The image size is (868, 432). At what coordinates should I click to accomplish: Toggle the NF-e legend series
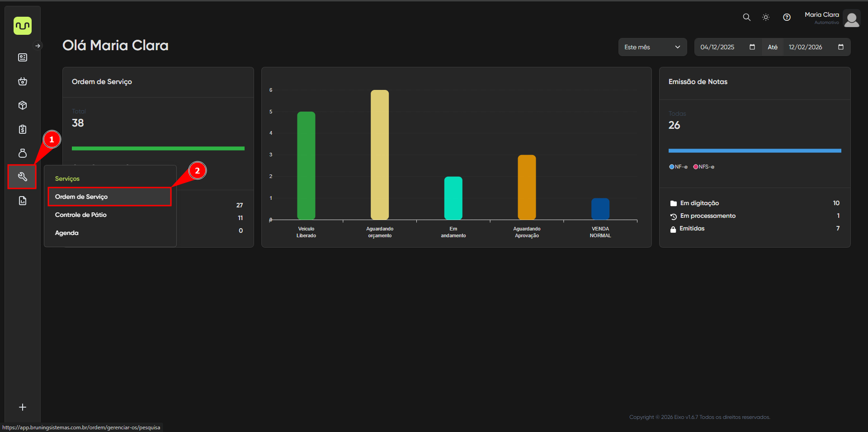coord(678,167)
